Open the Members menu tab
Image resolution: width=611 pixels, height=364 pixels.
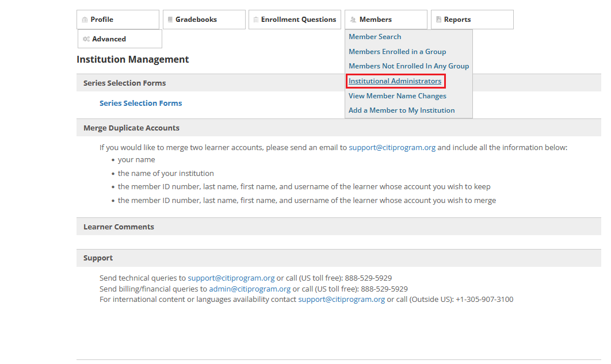[x=386, y=20]
